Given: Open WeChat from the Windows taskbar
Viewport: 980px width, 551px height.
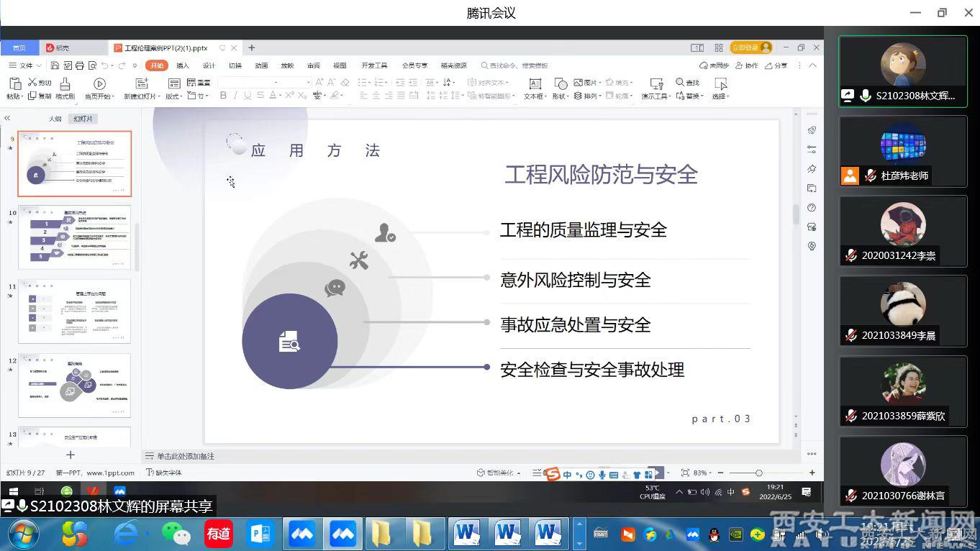Looking at the screenshot, I should point(176,534).
